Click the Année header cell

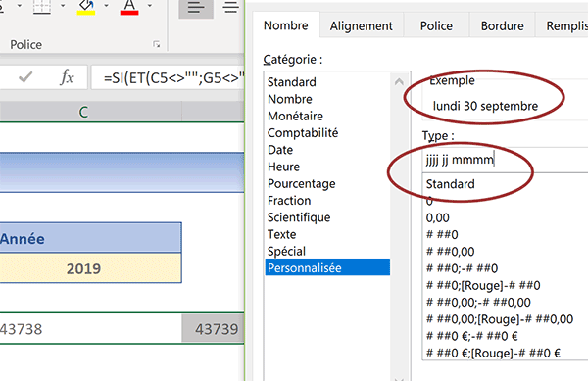click(90, 238)
